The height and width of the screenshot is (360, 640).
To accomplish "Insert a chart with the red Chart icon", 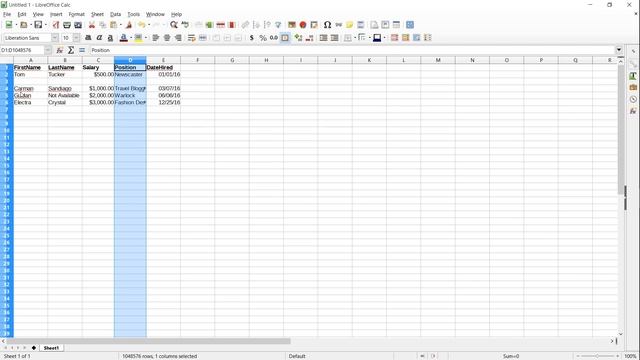I will pyautogui.click(x=303, y=25).
